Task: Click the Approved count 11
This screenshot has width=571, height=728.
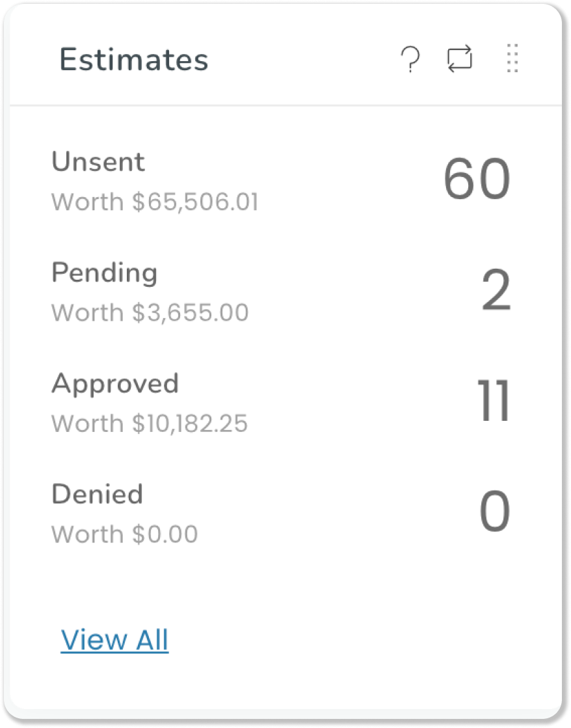Action: click(x=494, y=400)
